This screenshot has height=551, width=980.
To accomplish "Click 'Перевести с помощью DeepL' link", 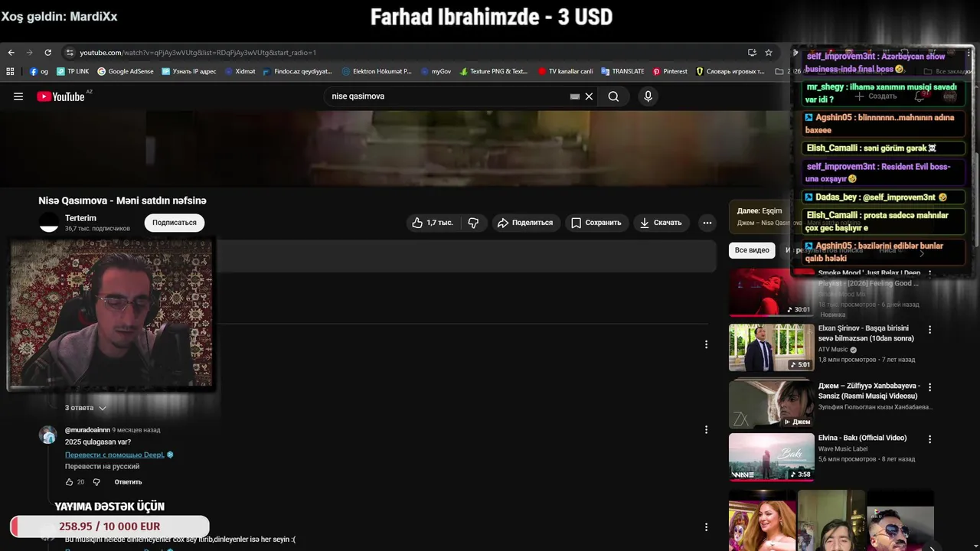I will point(114,455).
